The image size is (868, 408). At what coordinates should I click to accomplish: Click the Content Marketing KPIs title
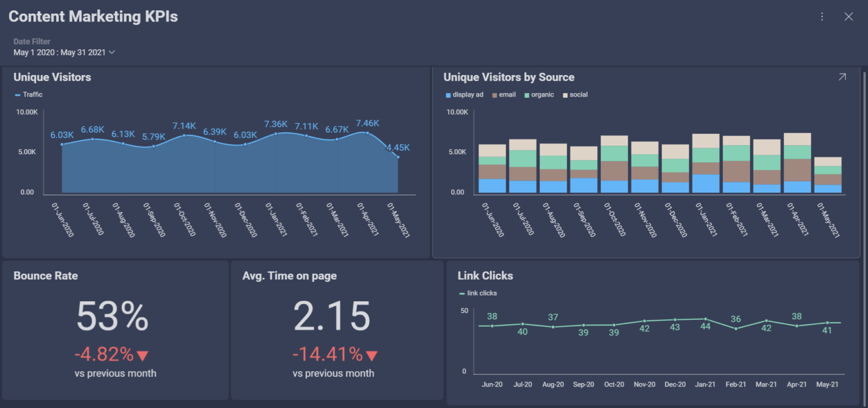(93, 16)
